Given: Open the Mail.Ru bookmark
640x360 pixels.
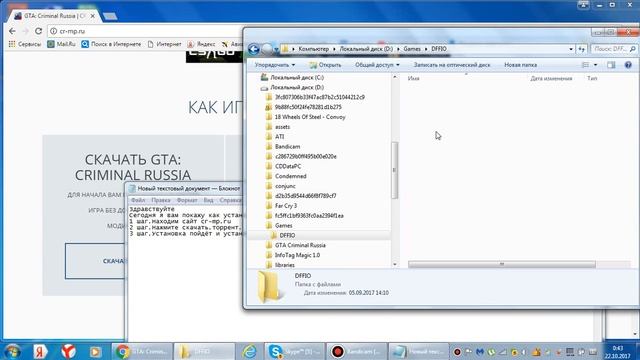Looking at the screenshot, I should pyautogui.click(x=61, y=44).
